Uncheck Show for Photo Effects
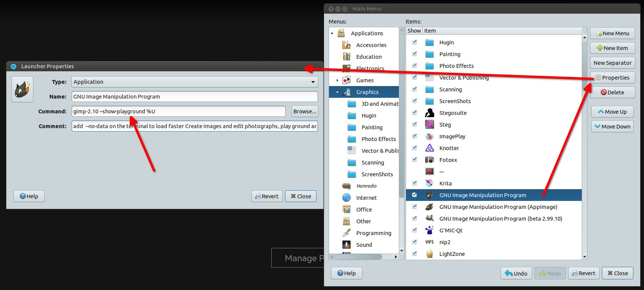 [x=414, y=66]
